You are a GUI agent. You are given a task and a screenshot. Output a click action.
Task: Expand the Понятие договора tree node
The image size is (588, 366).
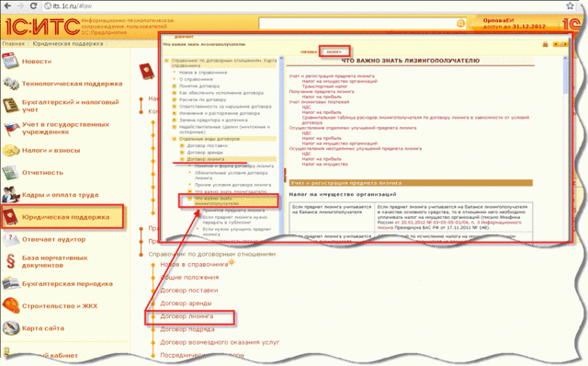[175, 86]
